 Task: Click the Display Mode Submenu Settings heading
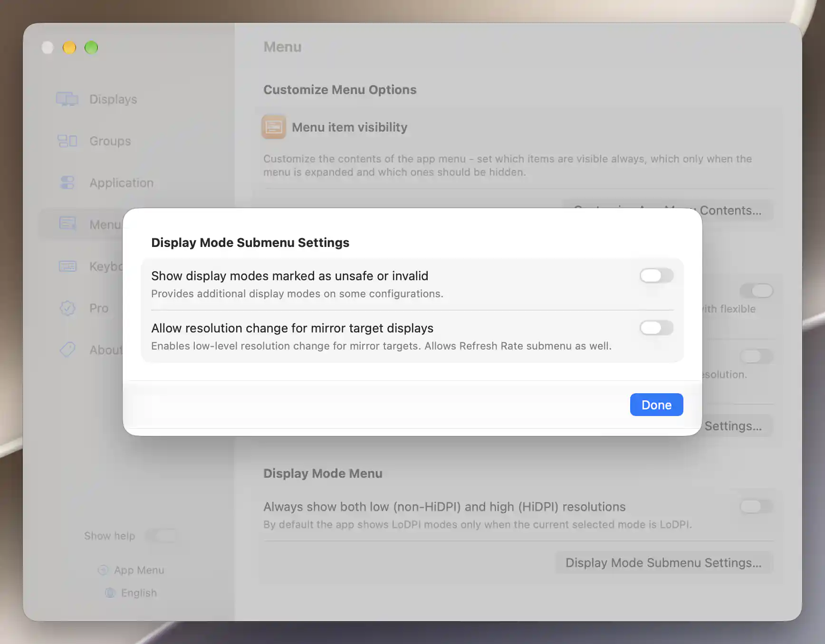pyautogui.click(x=250, y=243)
